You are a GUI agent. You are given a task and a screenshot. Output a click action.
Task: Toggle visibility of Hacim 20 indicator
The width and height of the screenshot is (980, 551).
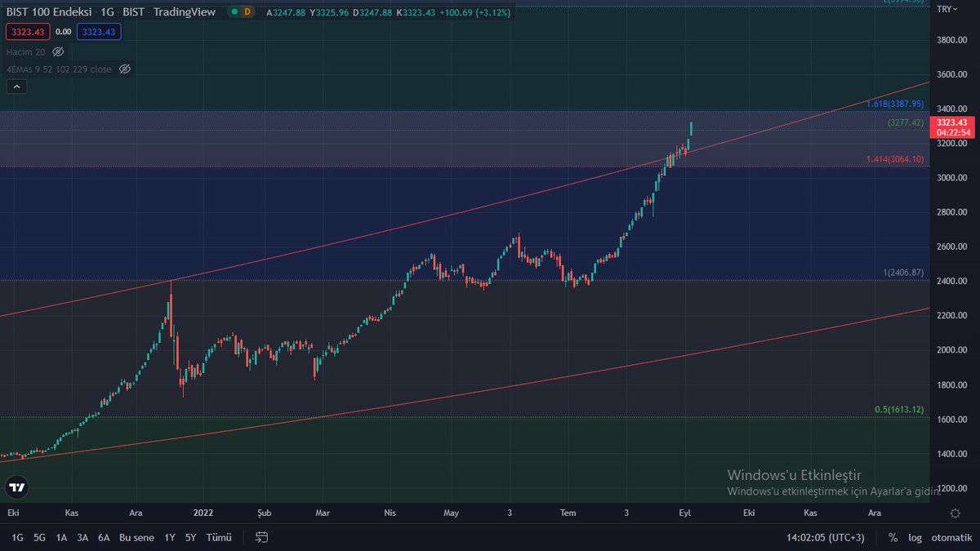58,51
